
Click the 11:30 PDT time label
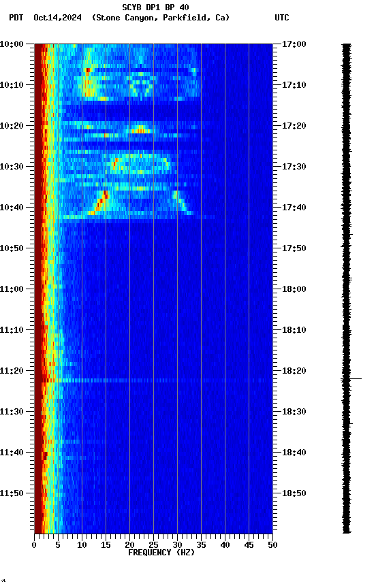[x=12, y=412]
